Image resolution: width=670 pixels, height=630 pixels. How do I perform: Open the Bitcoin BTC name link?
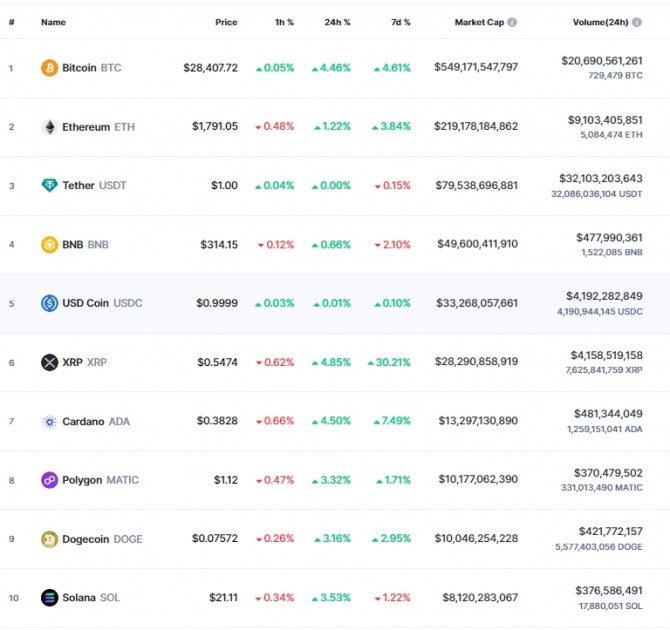point(91,68)
